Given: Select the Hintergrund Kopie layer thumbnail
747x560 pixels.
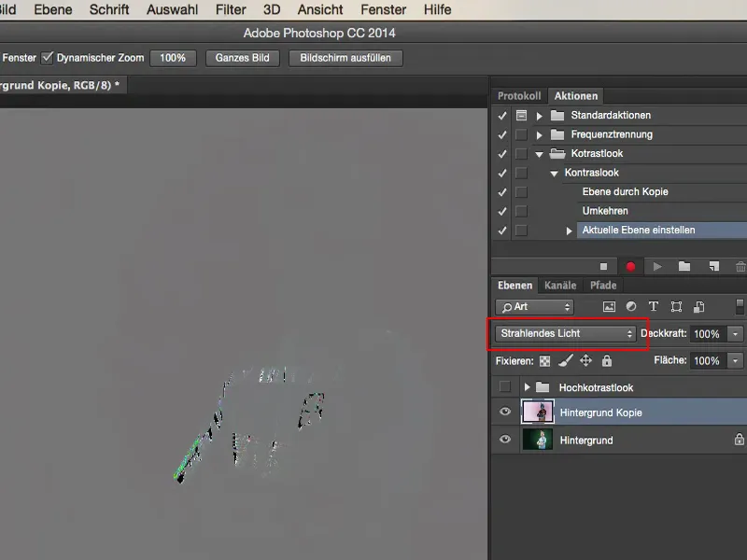Looking at the screenshot, I should 538,412.
